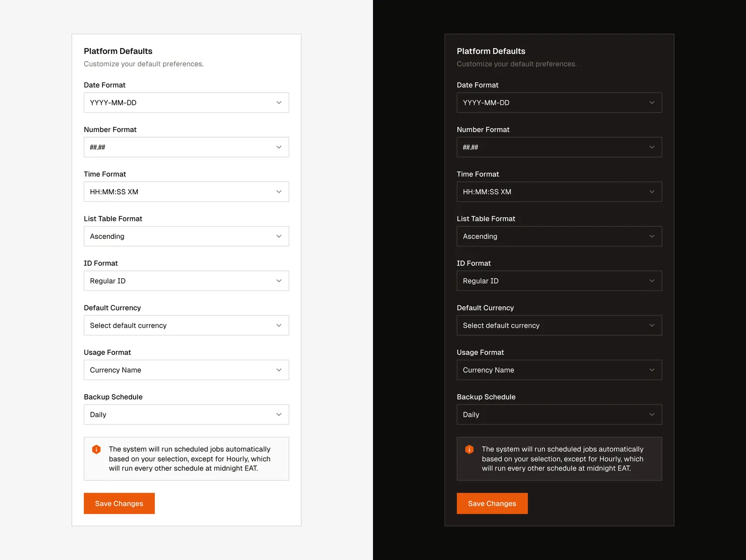Click the Date Format chevron in light panel
746x560 pixels.
pyautogui.click(x=279, y=103)
